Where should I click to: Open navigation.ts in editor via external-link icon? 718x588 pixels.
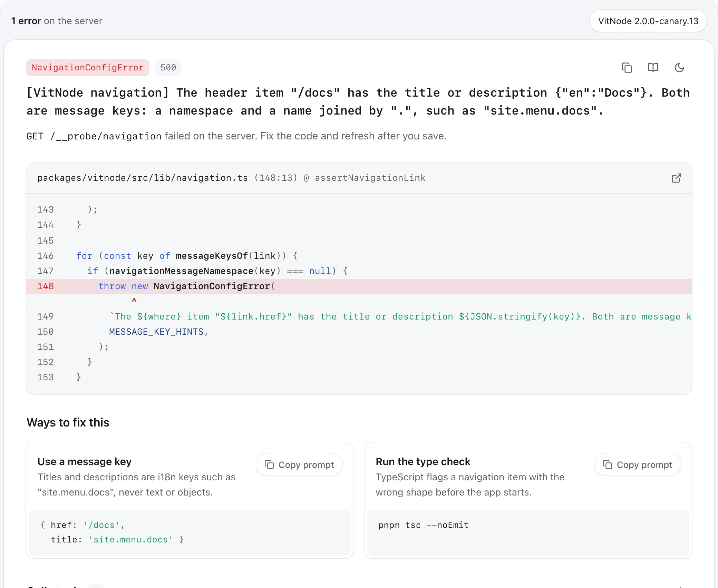(676, 178)
